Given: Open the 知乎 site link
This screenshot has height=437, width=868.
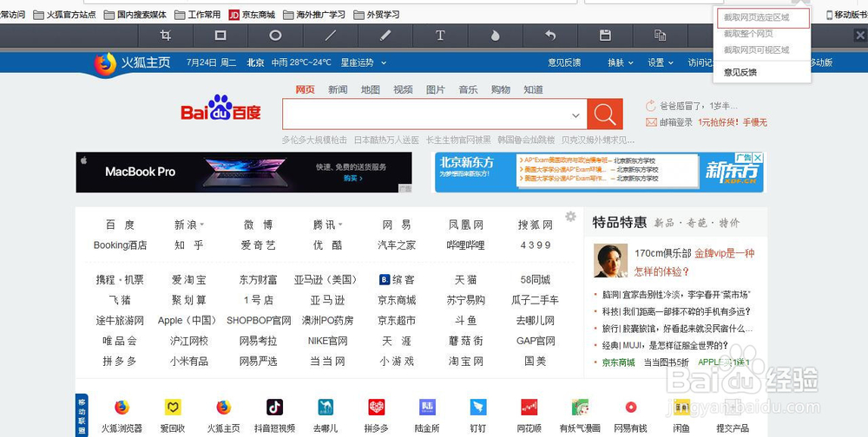Looking at the screenshot, I should [188, 245].
